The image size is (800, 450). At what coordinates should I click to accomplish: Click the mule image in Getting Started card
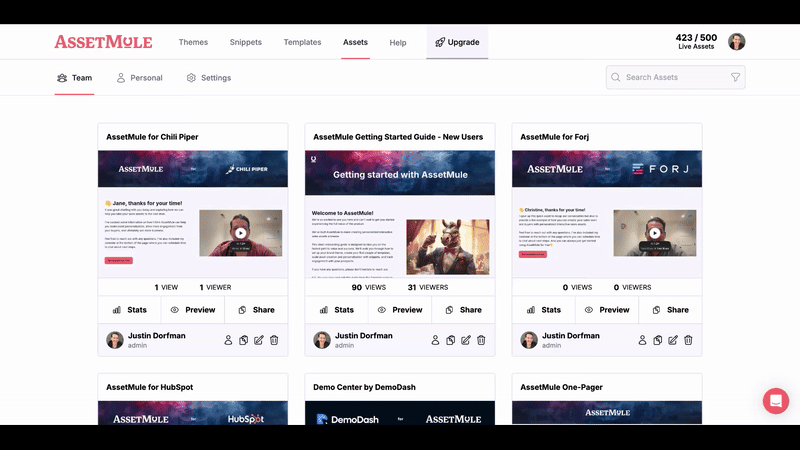[448, 247]
